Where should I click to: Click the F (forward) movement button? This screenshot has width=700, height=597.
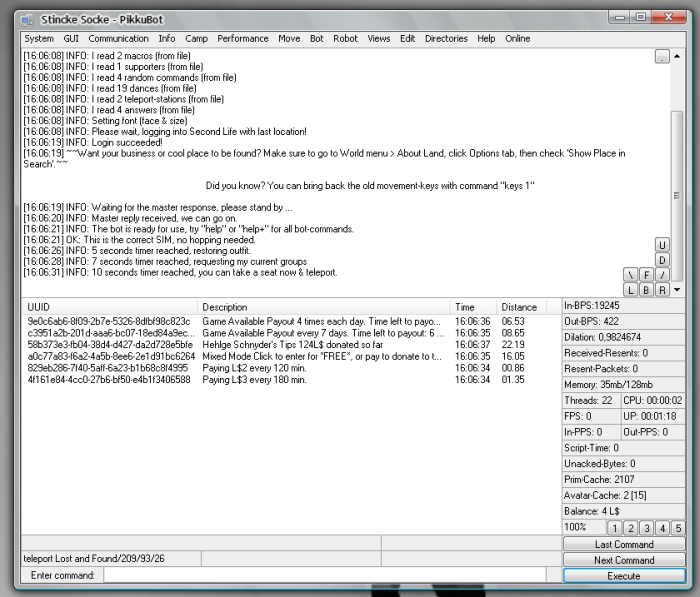tap(647, 275)
